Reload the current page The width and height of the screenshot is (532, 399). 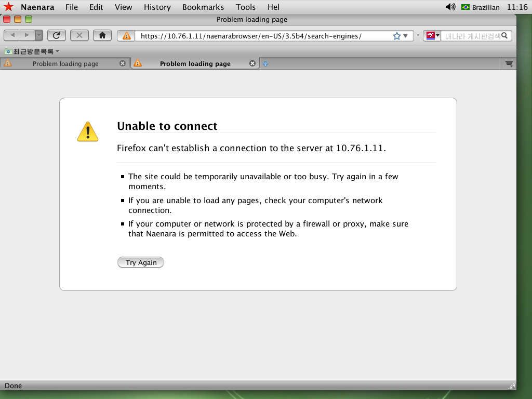pyautogui.click(x=56, y=35)
